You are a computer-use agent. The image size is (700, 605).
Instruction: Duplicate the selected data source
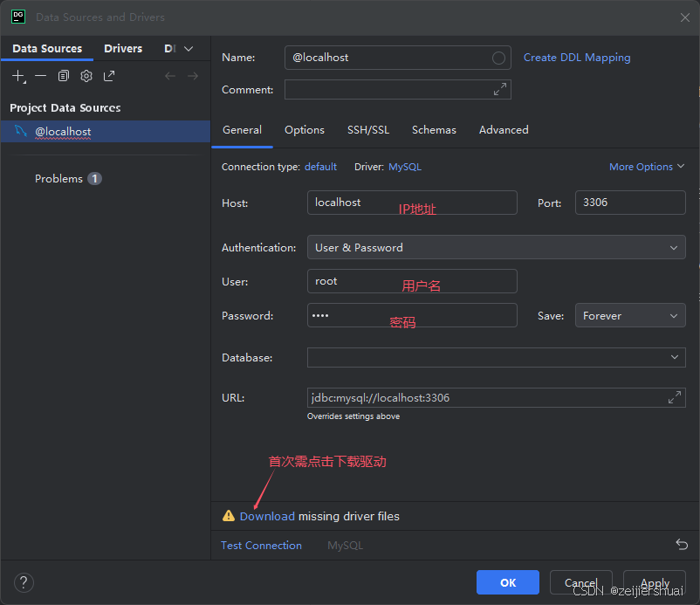[64, 76]
